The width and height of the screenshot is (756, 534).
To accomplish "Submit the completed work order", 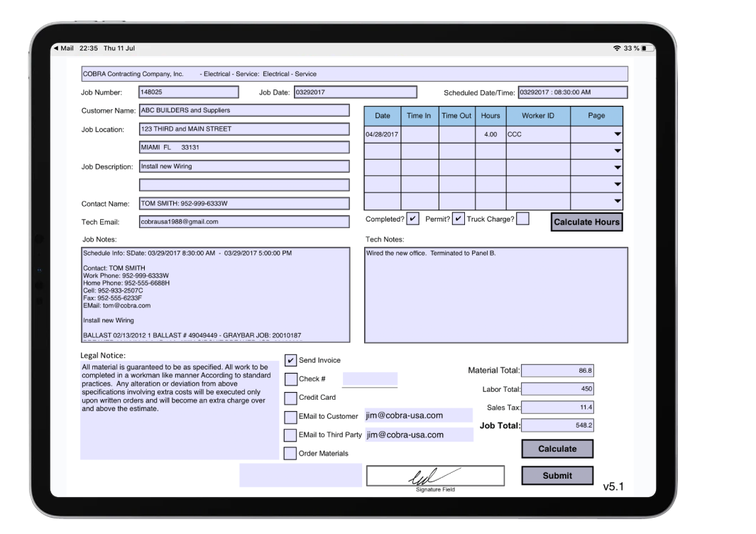I will (557, 475).
